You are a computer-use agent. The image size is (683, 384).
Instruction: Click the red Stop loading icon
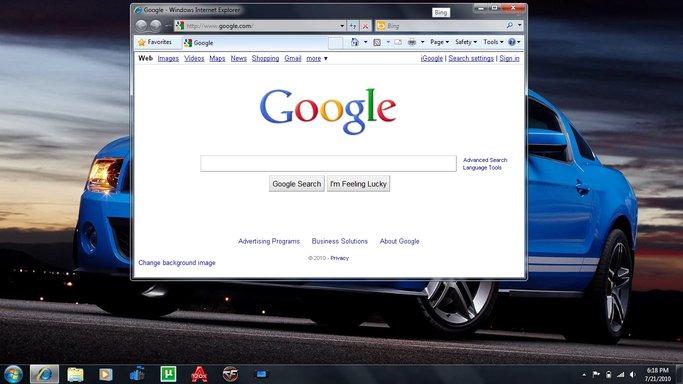click(365, 26)
